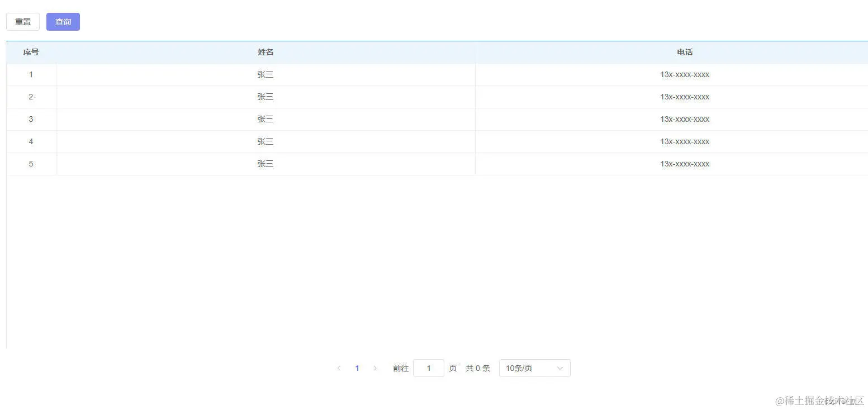Click phone 13x-xxxx-xxxx in row 4
868x410 pixels.
coord(685,141)
